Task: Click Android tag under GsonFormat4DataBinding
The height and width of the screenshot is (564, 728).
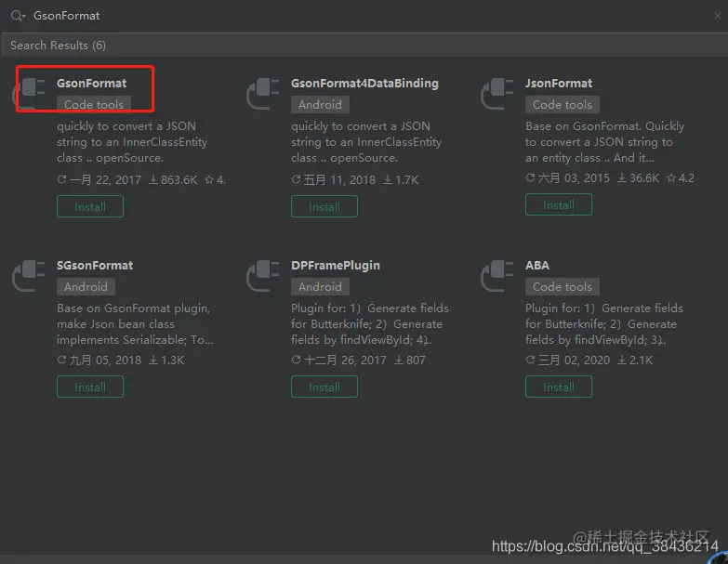Action: tap(320, 104)
